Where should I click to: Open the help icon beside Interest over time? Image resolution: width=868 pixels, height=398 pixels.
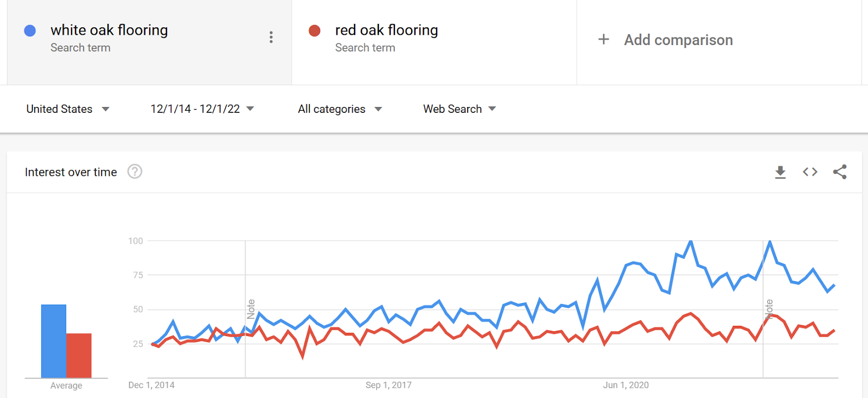tap(135, 172)
